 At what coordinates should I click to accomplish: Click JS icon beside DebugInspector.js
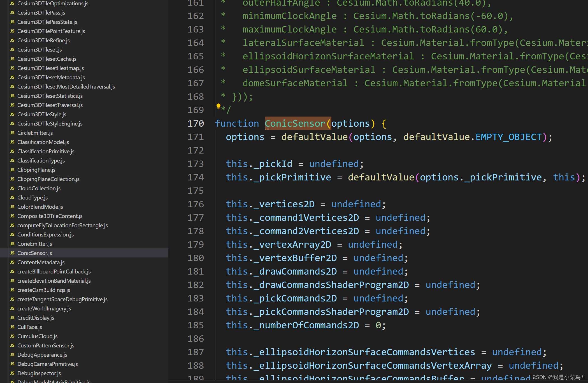point(12,373)
